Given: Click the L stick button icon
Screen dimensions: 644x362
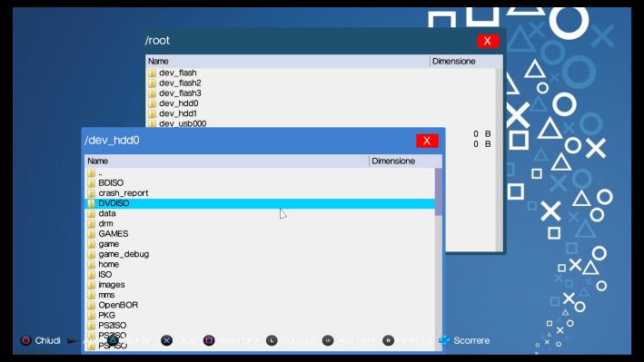Looking at the screenshot, I should (x=272, y=340).
